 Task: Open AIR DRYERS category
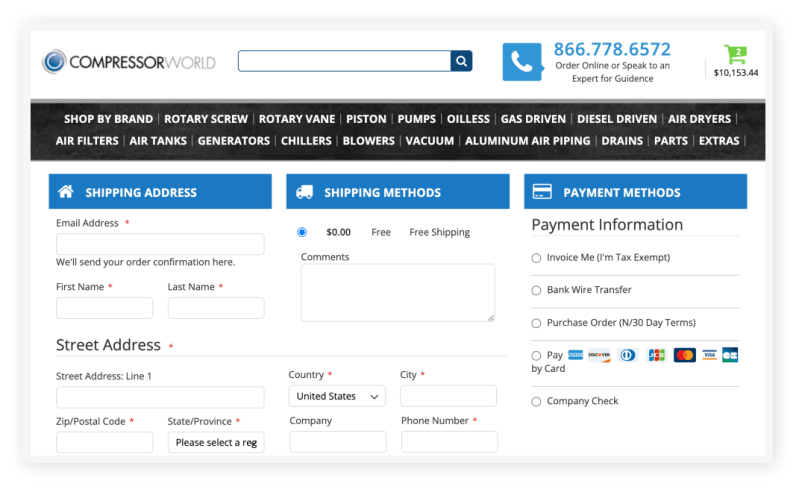pyautogui.click(x=700, y=119)
